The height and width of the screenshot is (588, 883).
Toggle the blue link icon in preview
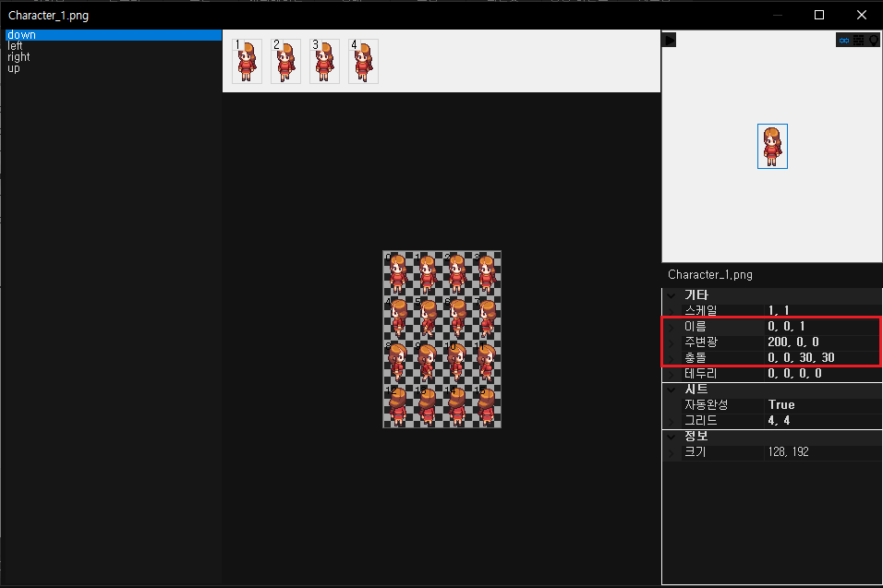pyautogui.click(x=843, y=41)
